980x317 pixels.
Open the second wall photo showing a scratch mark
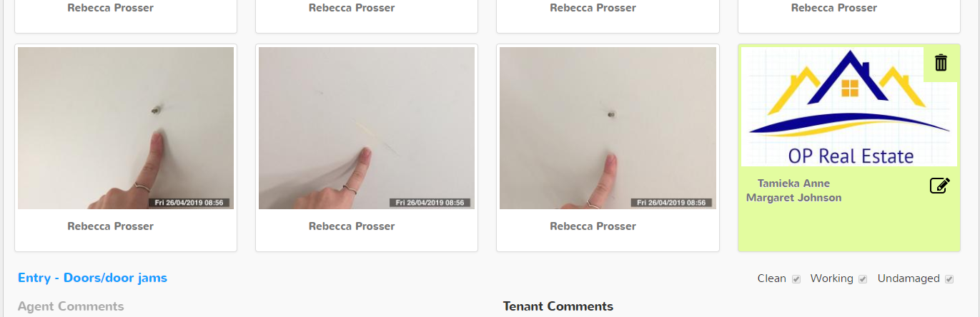pyautogui.click(x=367, y=128)
